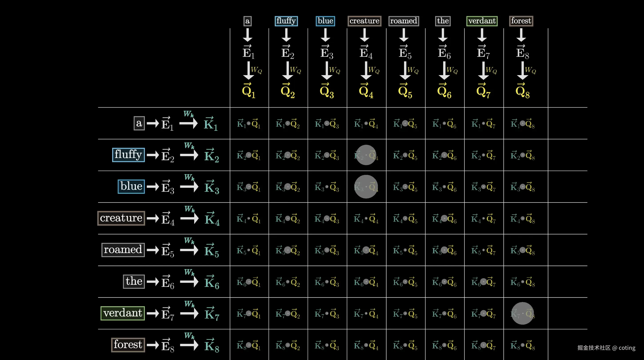This screenshot has width=644, height=360.
Task: Click the K4·Q6 dot product cell
Action: (444, 218)
